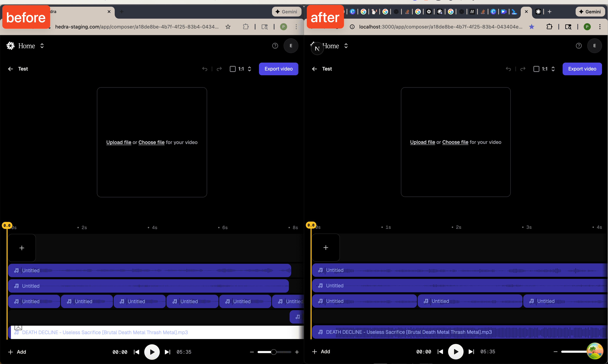Skip to end in before window player
Viewport: 608px width, 364px height.
point(167,352)
